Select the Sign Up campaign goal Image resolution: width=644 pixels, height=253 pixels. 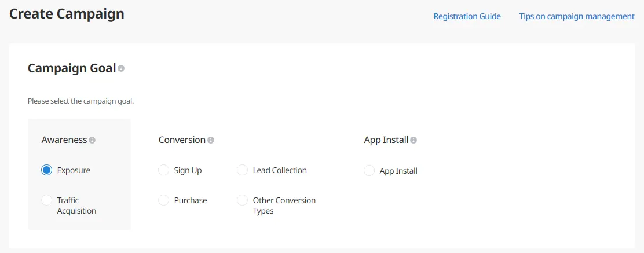[x=164, y=170]
